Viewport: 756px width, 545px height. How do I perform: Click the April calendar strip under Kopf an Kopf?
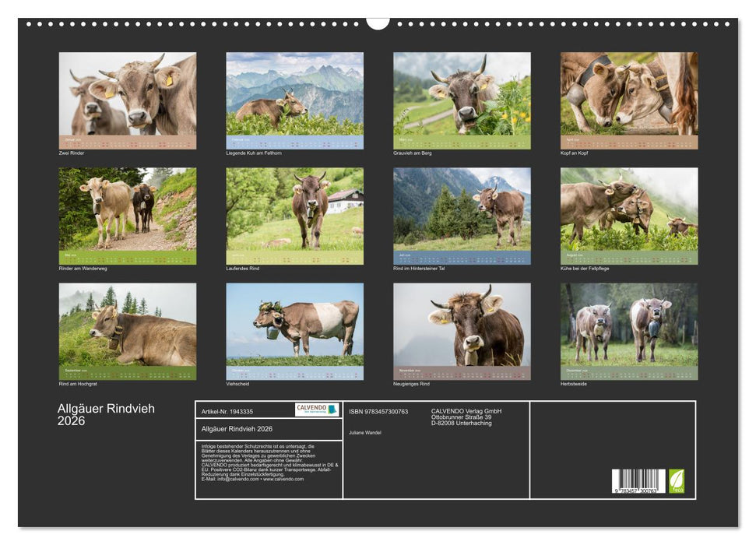[627, 142]
